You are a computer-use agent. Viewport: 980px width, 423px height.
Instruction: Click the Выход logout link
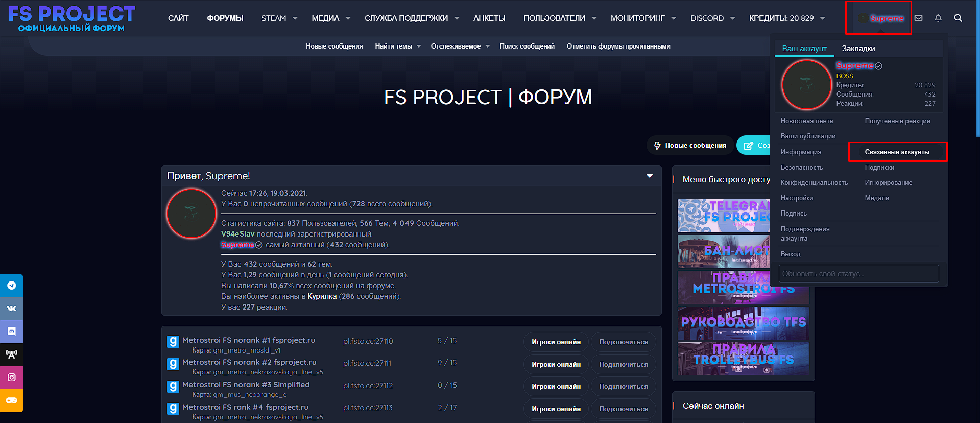[x=790, y=254]
